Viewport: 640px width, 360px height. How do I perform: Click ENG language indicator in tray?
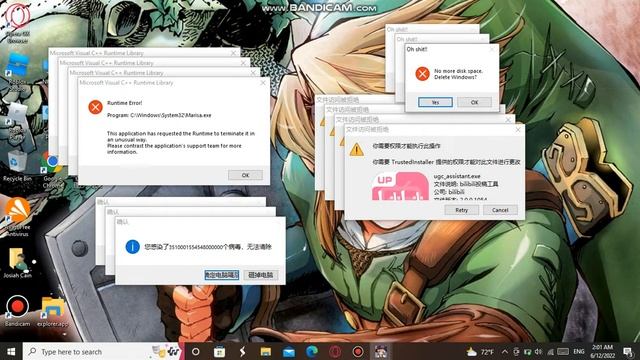[x=579, y=351]
